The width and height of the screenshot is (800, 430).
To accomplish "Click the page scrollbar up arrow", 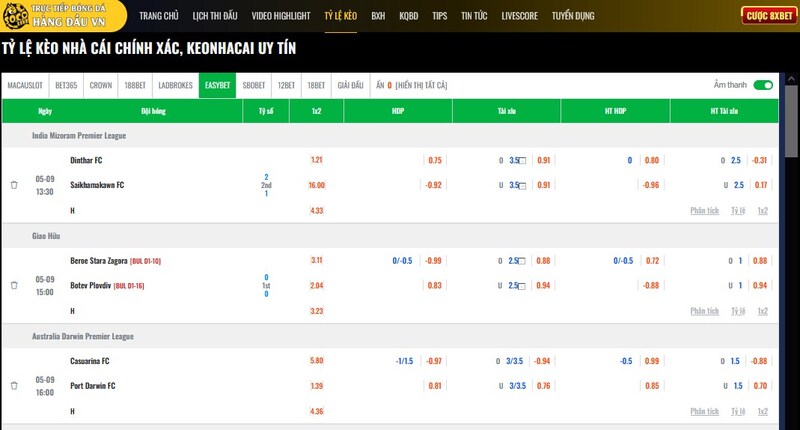I will point(791,79).
